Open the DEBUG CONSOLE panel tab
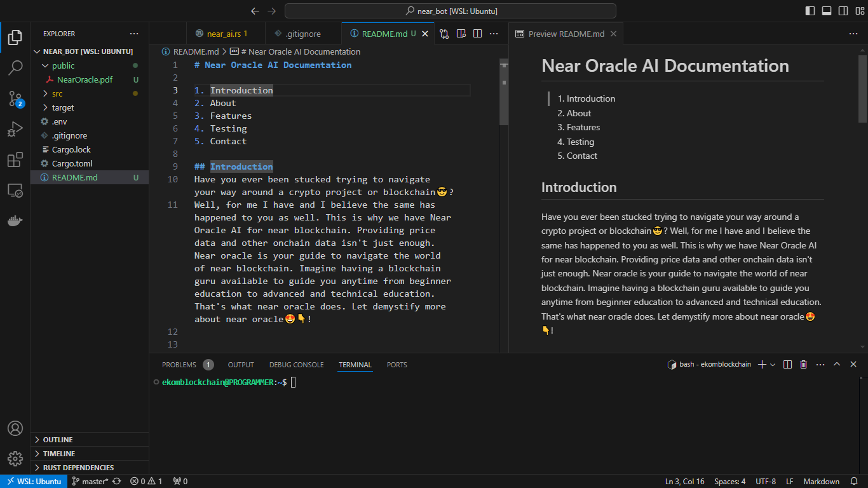This screenshot has height=488, width=868. (296, 365)
